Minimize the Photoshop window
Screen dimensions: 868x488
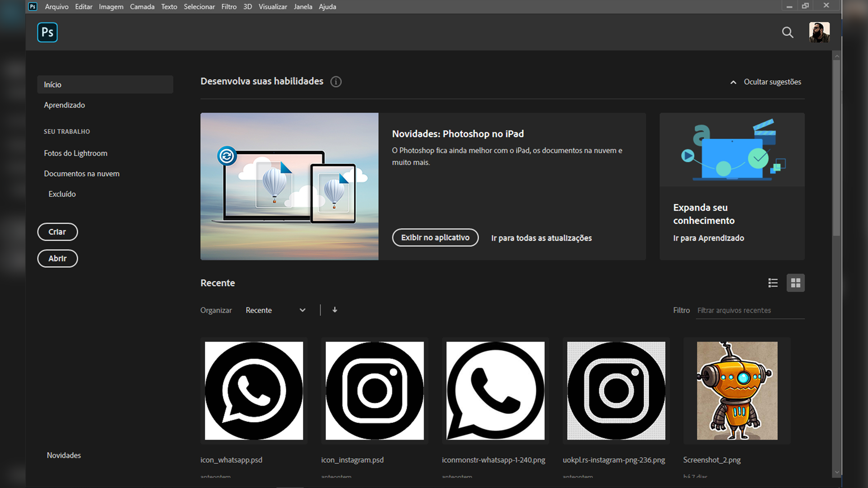point(789,6)
